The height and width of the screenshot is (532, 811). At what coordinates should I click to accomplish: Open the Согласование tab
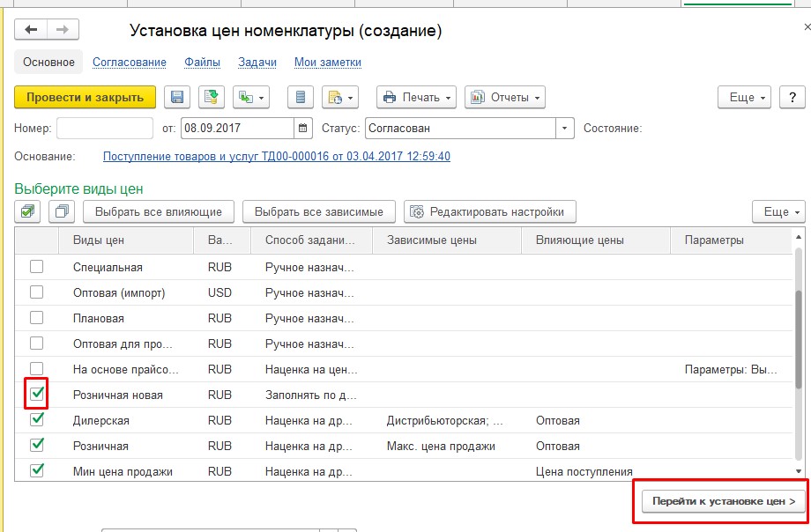130,62
